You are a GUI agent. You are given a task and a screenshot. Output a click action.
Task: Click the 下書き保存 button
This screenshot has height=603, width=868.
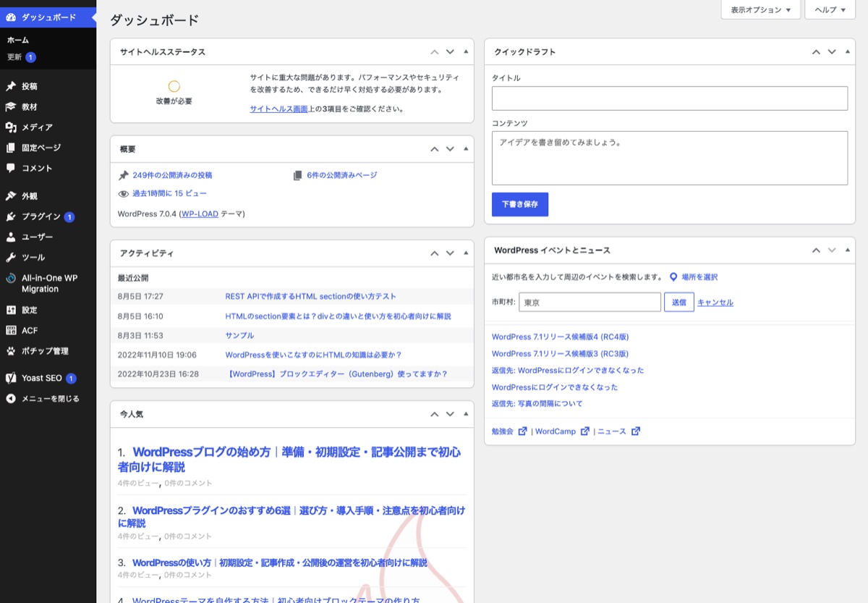coord(520,204)
